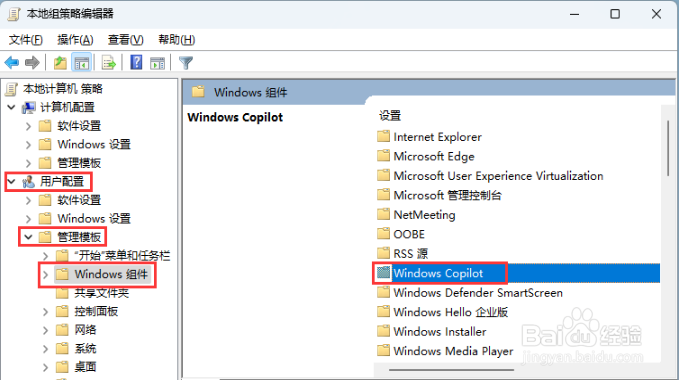
Task: Click the Windows Media Player folder icon
Action: pos(383,351)
